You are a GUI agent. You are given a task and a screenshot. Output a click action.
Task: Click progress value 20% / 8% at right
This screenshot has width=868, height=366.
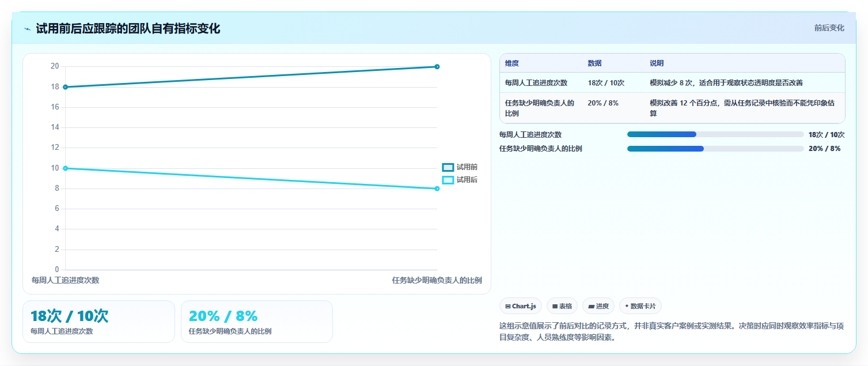824,149
